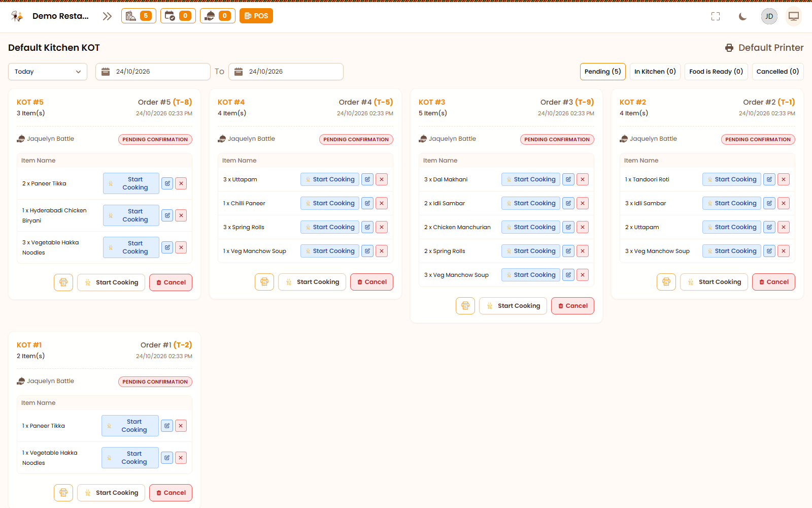Start cooking Veg Manchow Soup in KOT #3

coord(531,275)
